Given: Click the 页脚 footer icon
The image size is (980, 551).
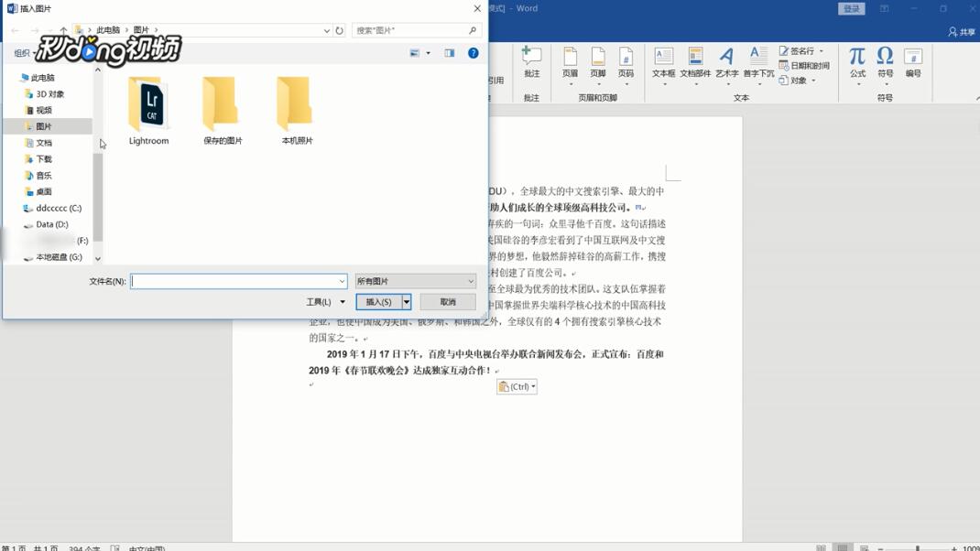Looking at the screenshot, I should (x=598, y=64).
